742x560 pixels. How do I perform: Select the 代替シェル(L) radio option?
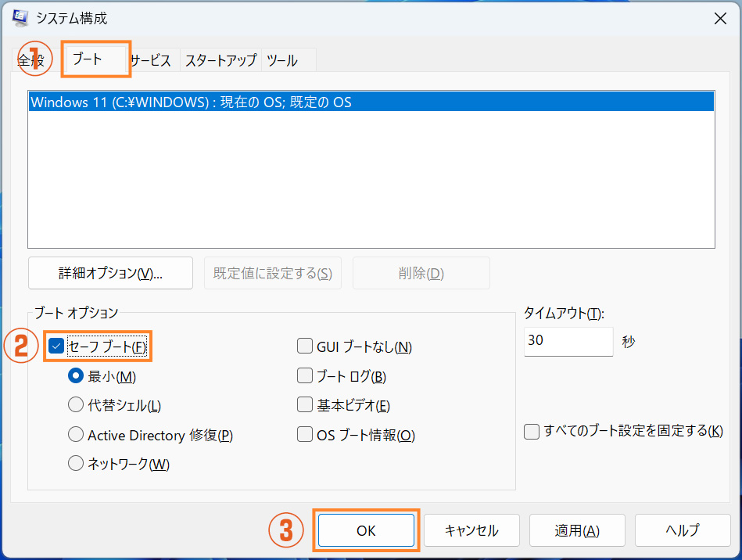coord(76,405)
